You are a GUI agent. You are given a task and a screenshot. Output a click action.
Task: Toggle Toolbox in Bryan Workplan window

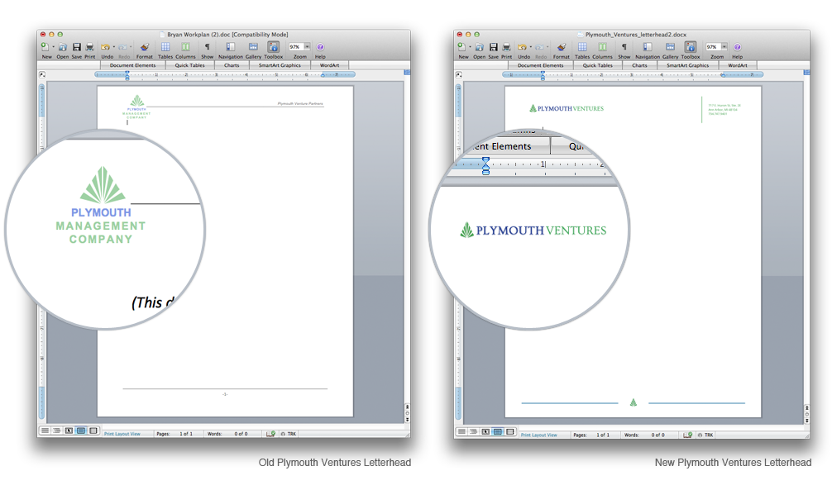(x=273, y=47)
